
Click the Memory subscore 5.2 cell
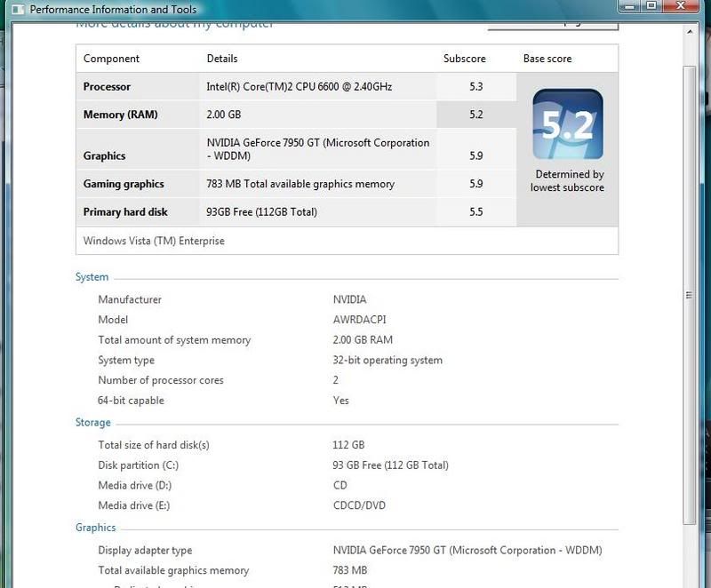coord(476,115)
